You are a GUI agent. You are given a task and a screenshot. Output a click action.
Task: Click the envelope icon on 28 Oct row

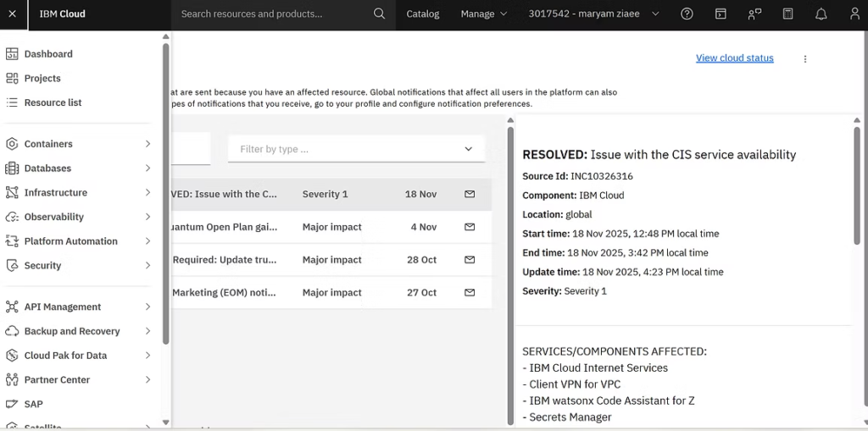(x=470, y=259)
